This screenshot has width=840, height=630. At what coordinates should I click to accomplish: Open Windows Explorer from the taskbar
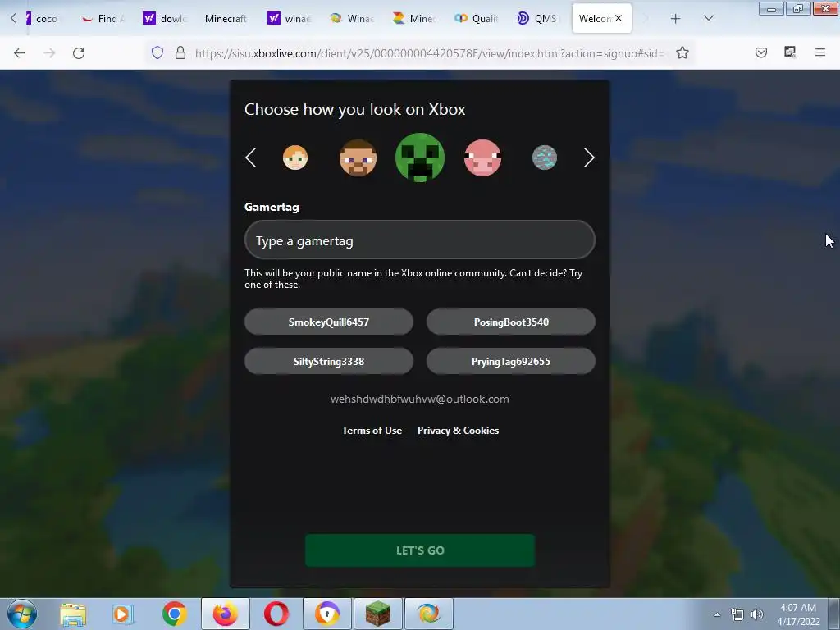point(73,614)
